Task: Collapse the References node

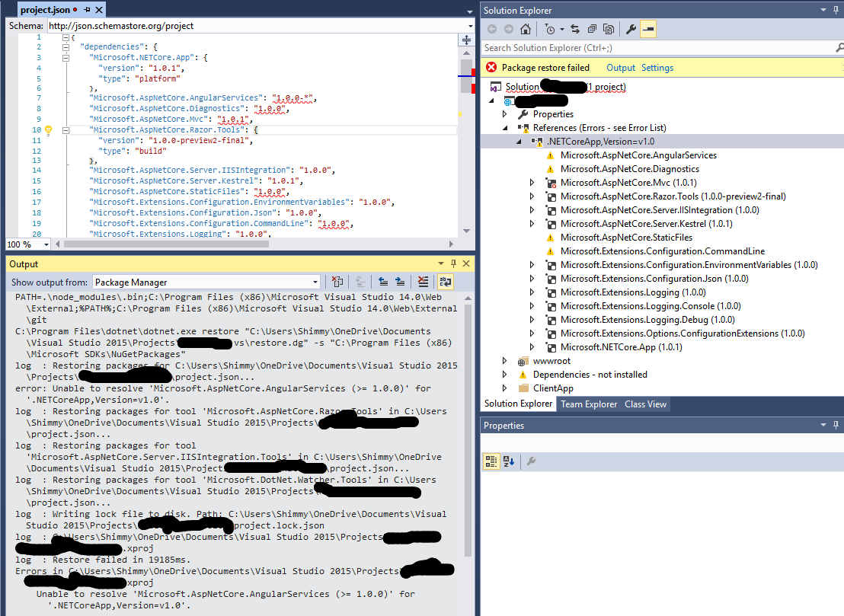Action: click(505, 128)
